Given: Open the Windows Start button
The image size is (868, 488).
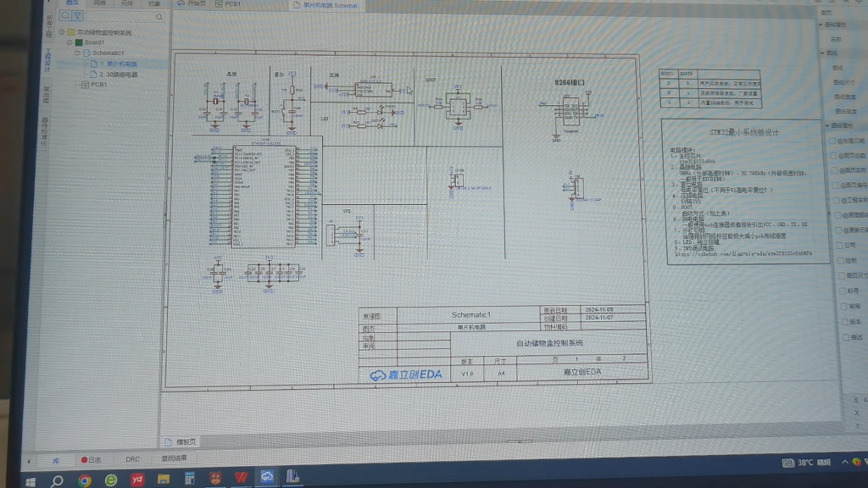Looking at the screenshot, I should pyautogui.click(x=30, y=481).
